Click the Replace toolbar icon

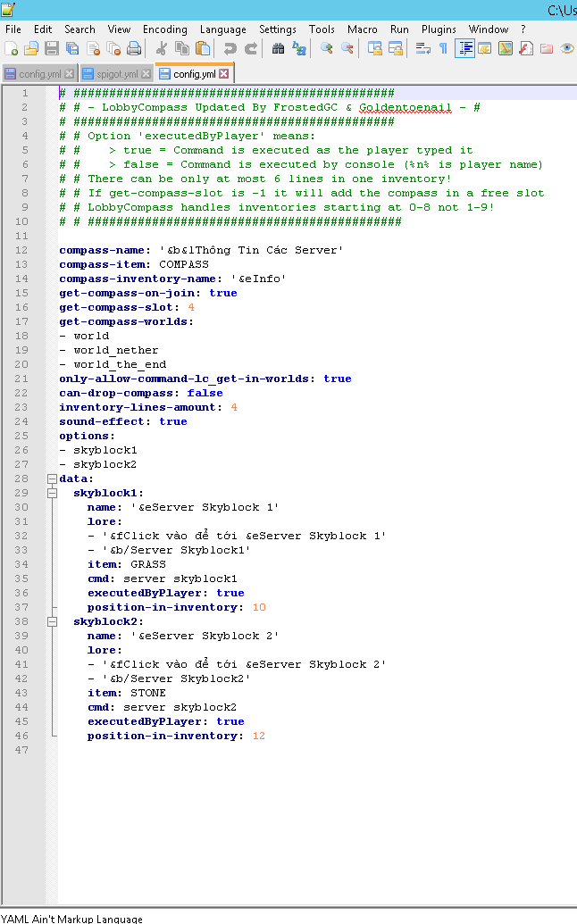[299, 49]
